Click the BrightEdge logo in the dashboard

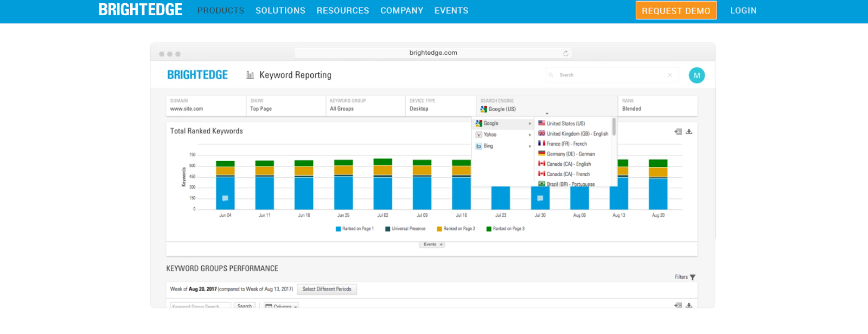pyautogui.click(x=197, y=75)
